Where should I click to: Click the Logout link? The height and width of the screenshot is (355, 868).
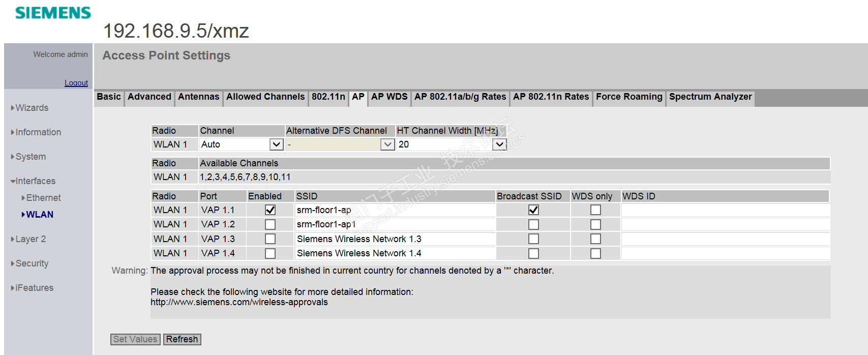[x=76, y=83]
